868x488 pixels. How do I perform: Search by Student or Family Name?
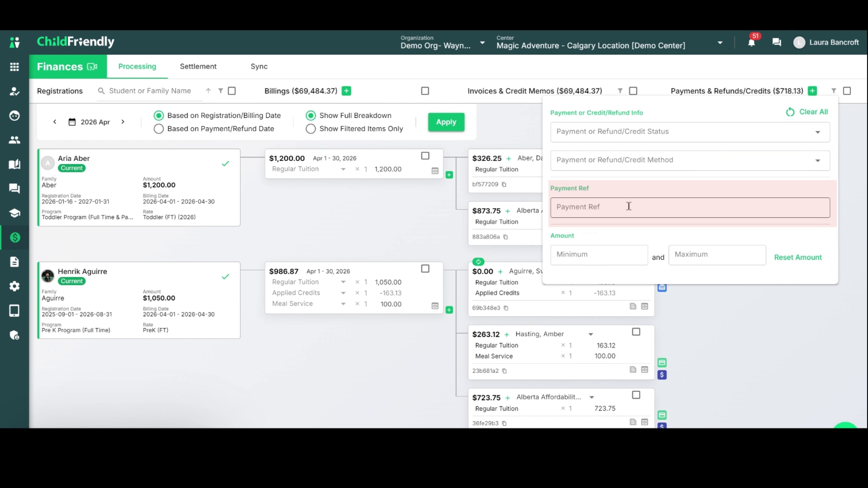150,91
